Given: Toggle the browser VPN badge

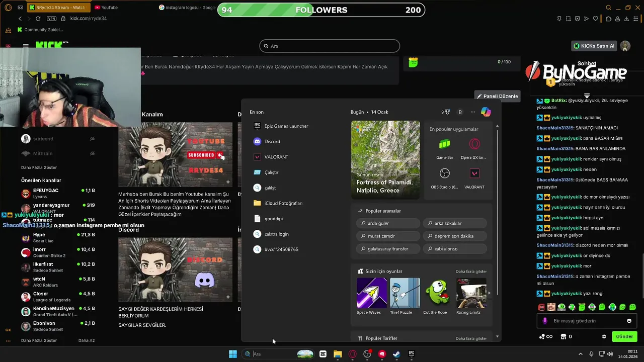Looking at the screenshot, I should point(51,19).
